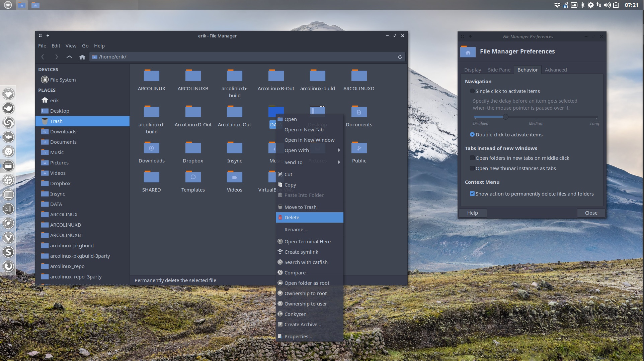The image size is (644, 361).
Task: Click the back navigation arrow
Action: [43, 57]
